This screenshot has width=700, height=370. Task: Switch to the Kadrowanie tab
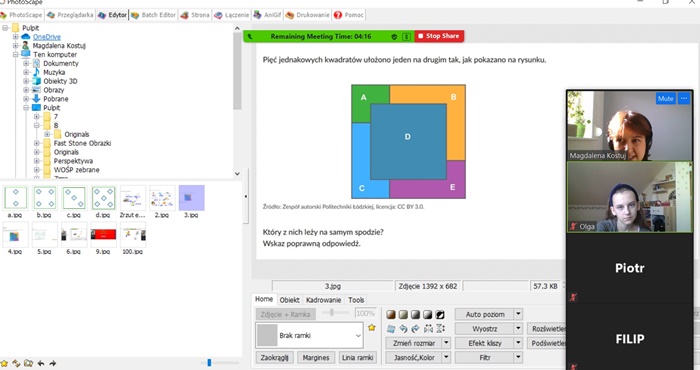point(323,300)
